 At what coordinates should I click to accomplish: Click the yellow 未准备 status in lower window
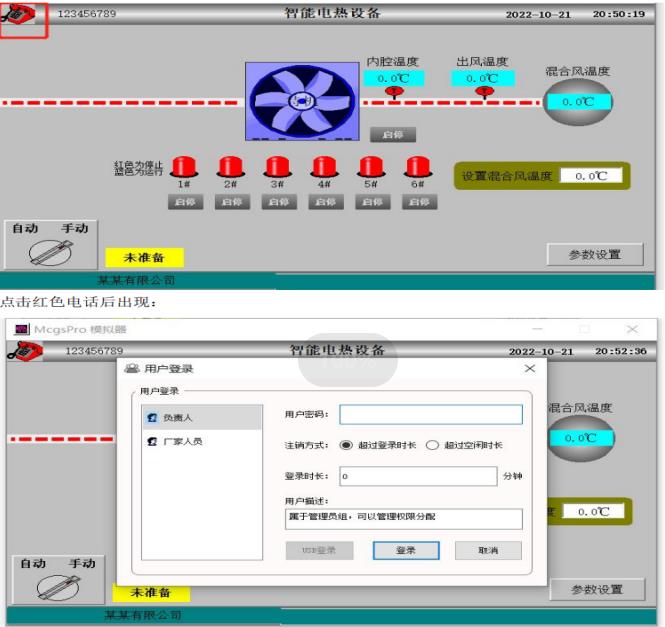point(151,592)
